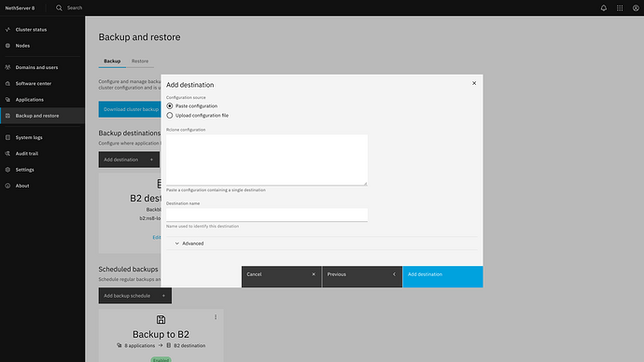
Task: Click the 8 applications text
Action: click(x=140, y=345)
